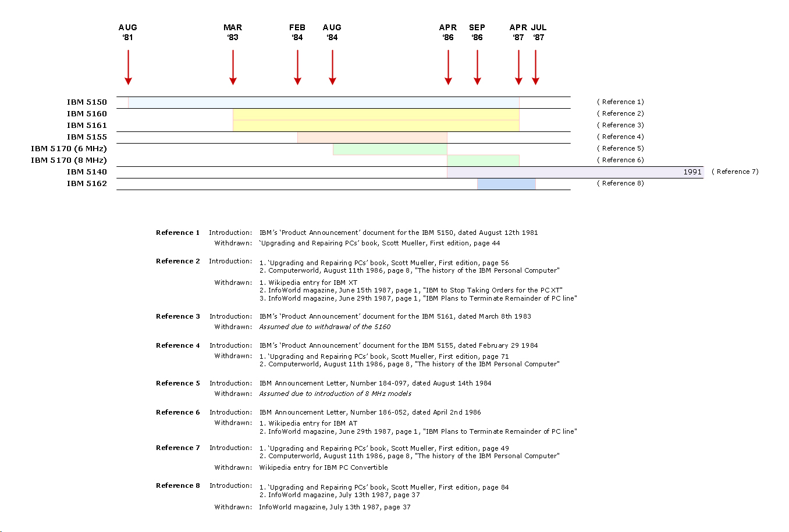Open the ( Reference 1 ) label beside the chart

(620, 102)
